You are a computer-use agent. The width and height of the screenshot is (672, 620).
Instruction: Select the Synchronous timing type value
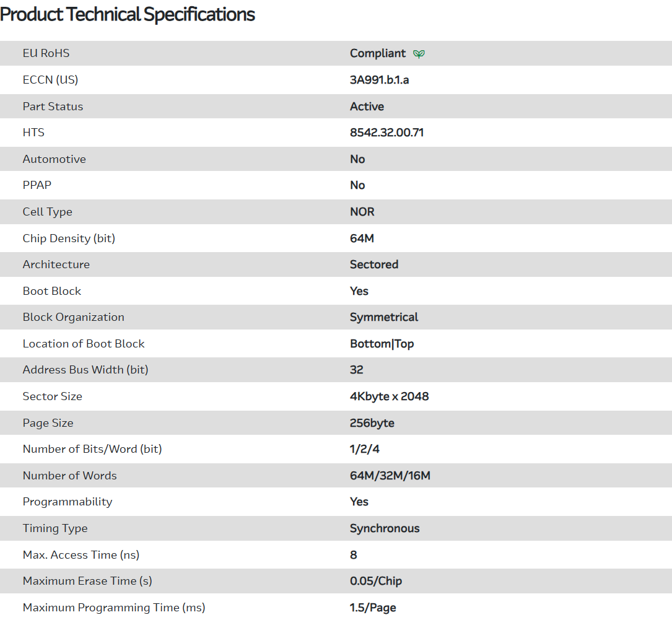[385, 528]
